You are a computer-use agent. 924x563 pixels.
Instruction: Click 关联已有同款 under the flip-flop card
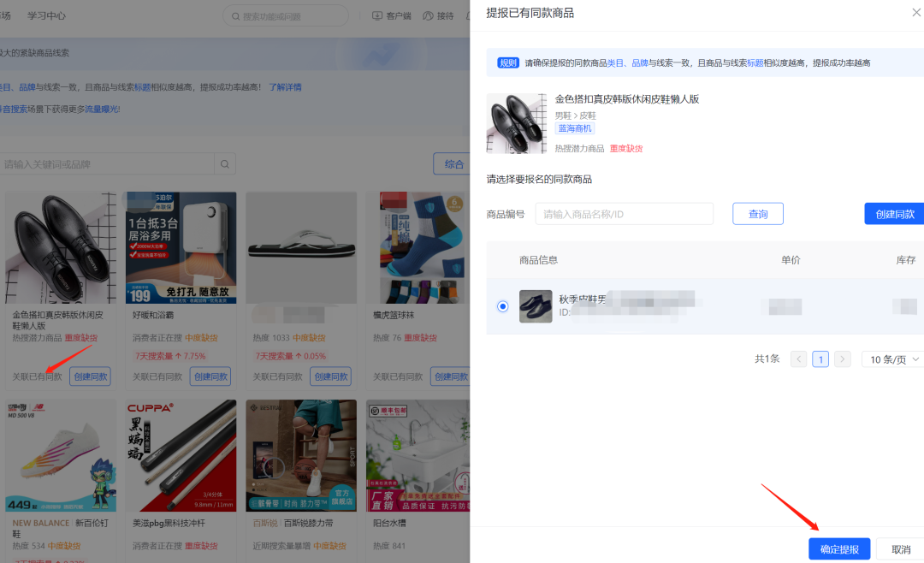tap(277, 376)
